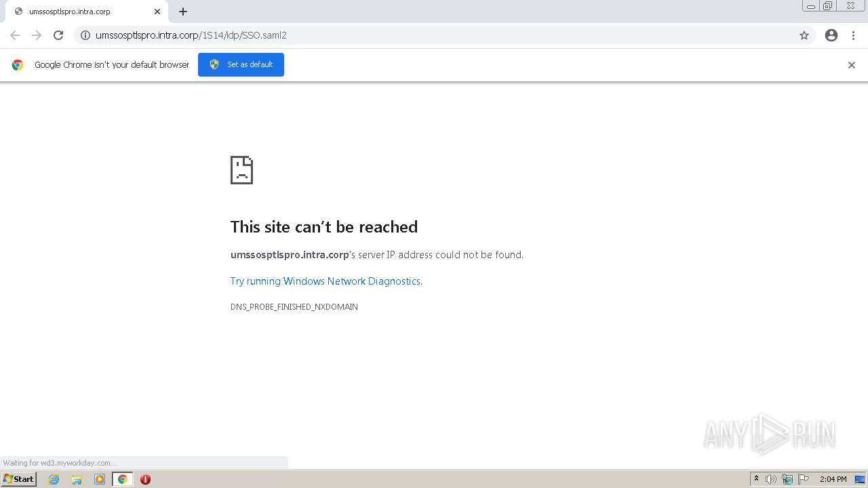Launch Internet Explorer from the taskbar
Image resolution: width=868 pixels, height=488 pixels.
click(x=54, y=479)
